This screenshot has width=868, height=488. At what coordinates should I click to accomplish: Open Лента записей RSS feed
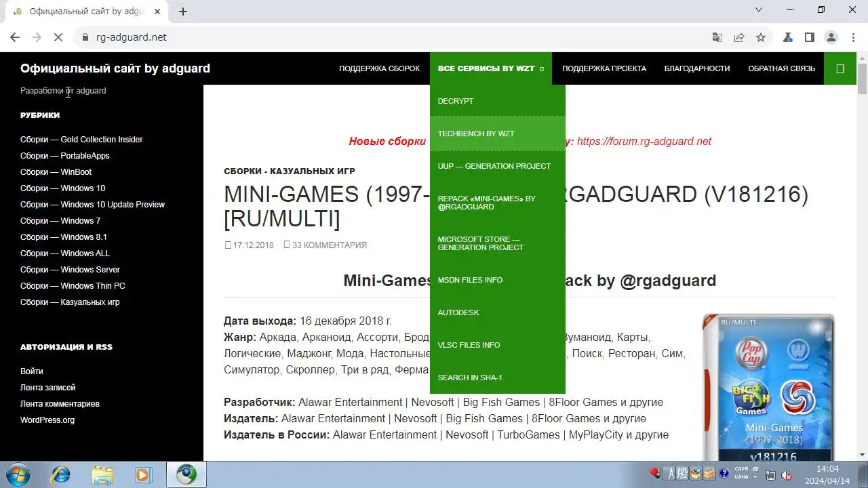point(47,388)
